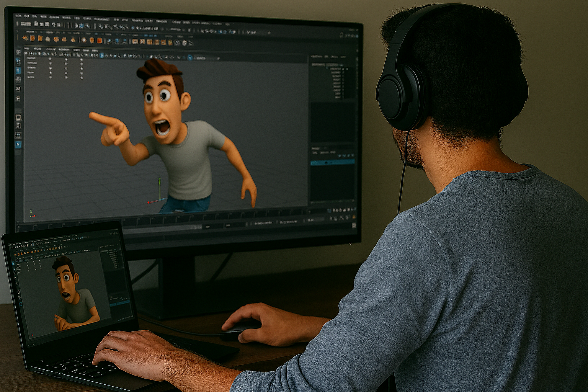Screen dimensions: 588x392
Task: Toggle the last circle in the bottom list row
Action: tap(82, 78)
